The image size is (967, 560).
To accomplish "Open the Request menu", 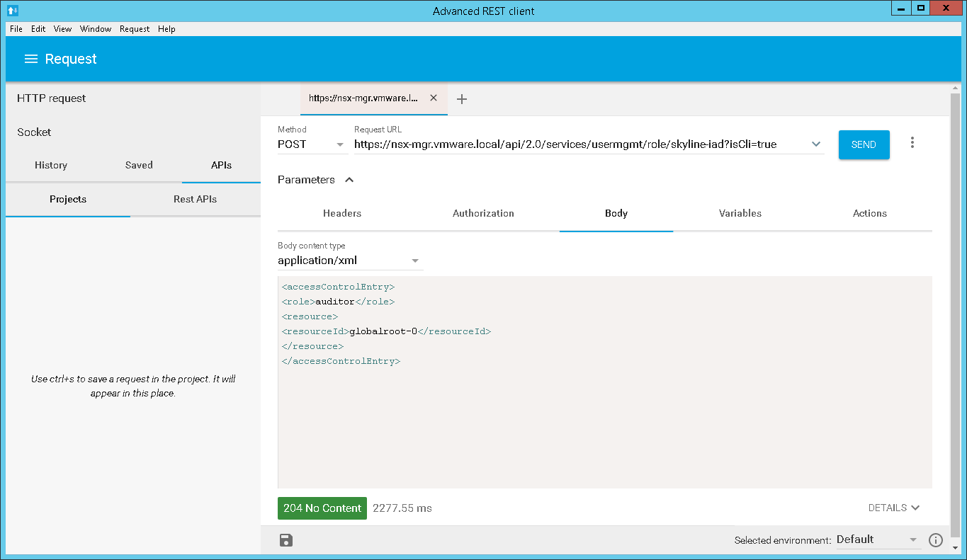I will [x=135, y=29].
